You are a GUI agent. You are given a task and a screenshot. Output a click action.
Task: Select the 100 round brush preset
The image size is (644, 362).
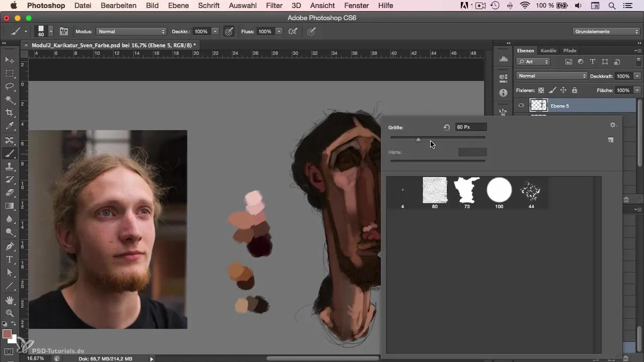coord(499,193)
